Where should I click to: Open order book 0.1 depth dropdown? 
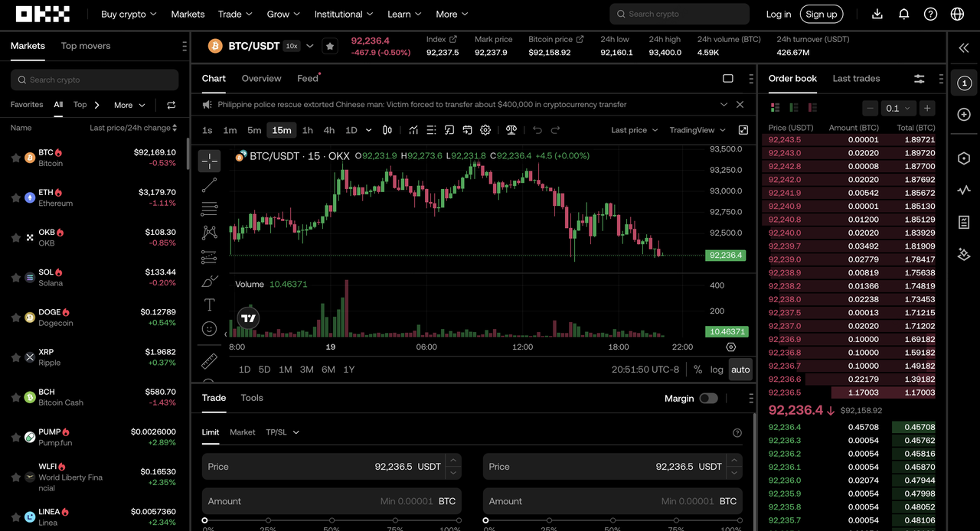[898, 108]
